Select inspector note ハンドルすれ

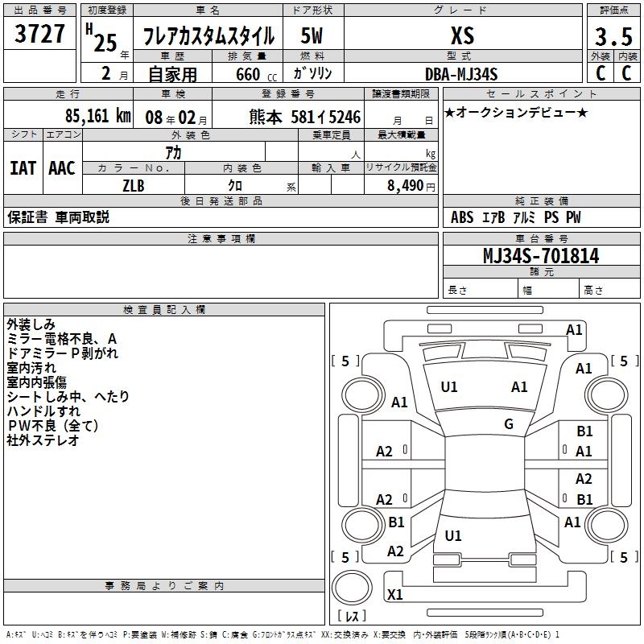point(43,411)
